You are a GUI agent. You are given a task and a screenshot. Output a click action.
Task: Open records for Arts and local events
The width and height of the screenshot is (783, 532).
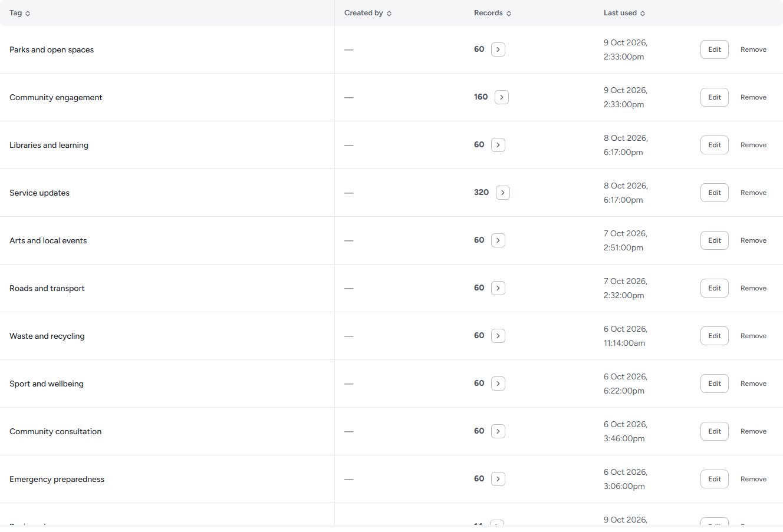pos(498,240)
